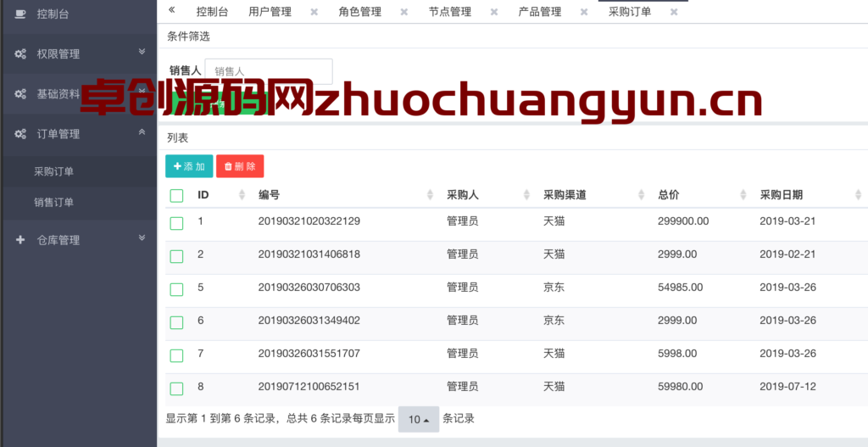The width and height of the screenshot is (868, 447).
Task: Switch to the 角色管理 tab
Action: (x=359, y=12)
